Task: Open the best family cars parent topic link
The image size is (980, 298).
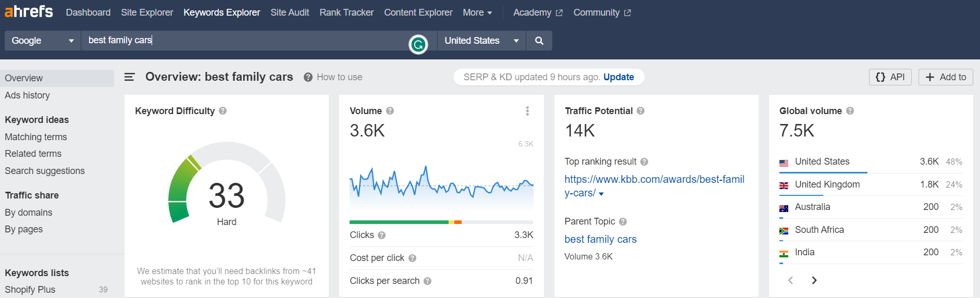Action: pos(600,239)
